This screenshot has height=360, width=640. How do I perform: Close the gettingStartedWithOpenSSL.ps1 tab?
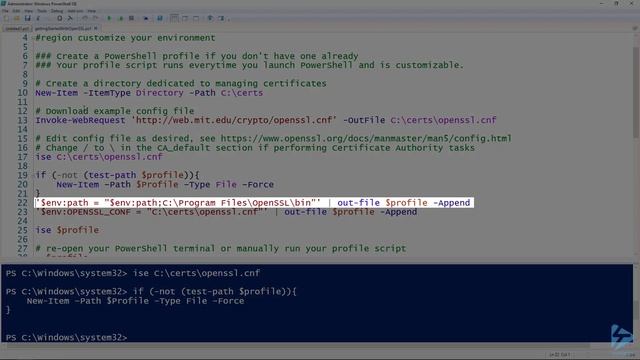96,28
